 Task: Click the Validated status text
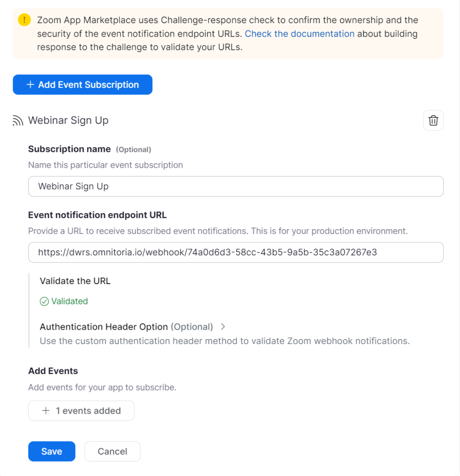tap(69, 301)
